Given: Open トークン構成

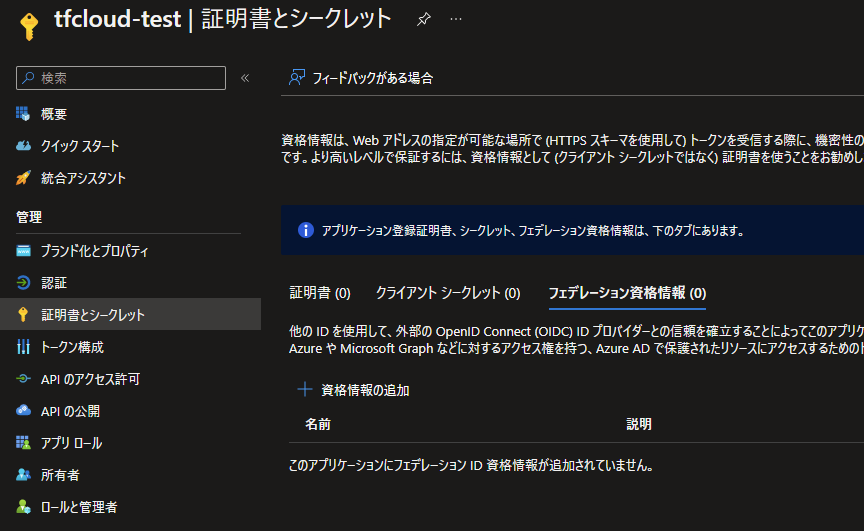Looking at the screenshot, I should 72,347.
